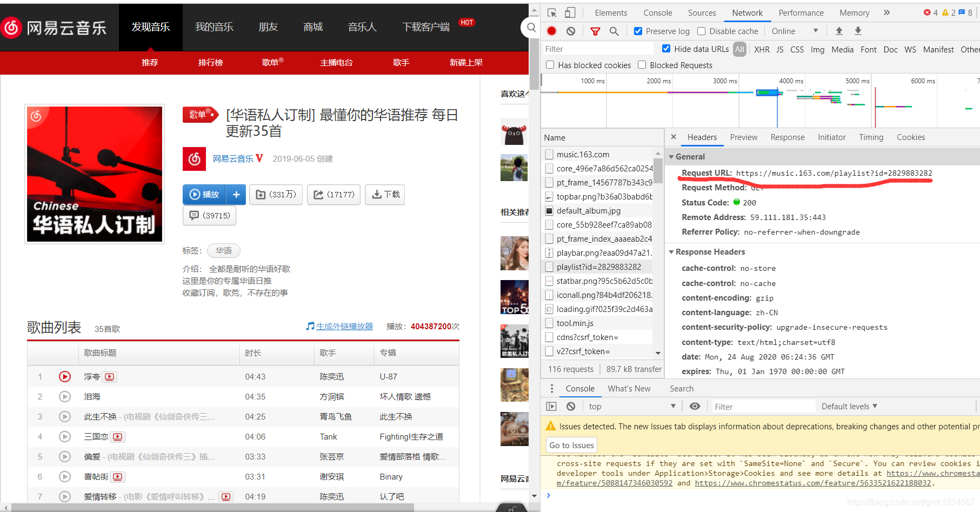980x512 pixels.
Task: Toggle Preserve log checkbox
Action: (x=638, y=31)
